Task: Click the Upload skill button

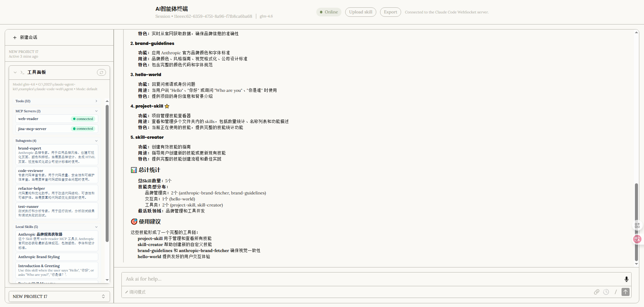Action: (x=361, y=12)
